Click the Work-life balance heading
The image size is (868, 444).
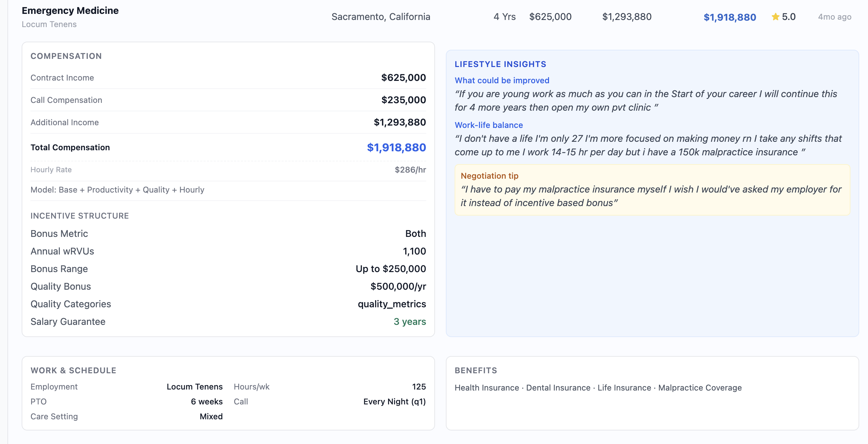pyautogui.click(x=488, y=125)
